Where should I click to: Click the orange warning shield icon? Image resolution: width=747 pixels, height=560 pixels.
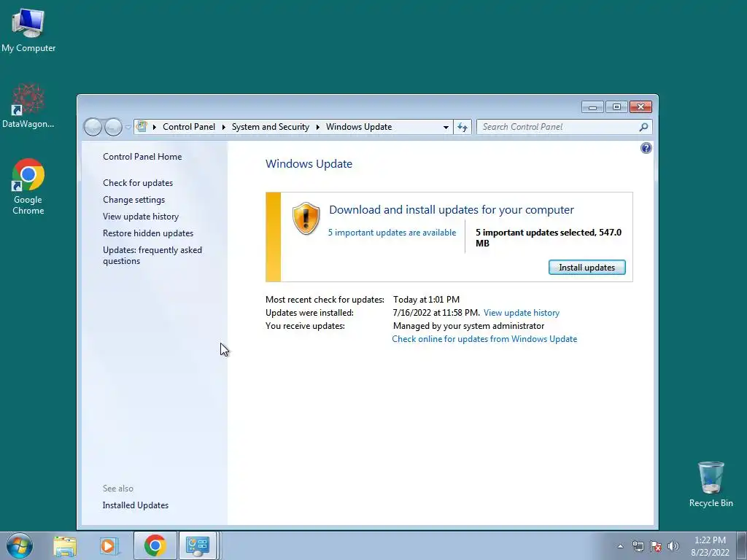point(306,218)
